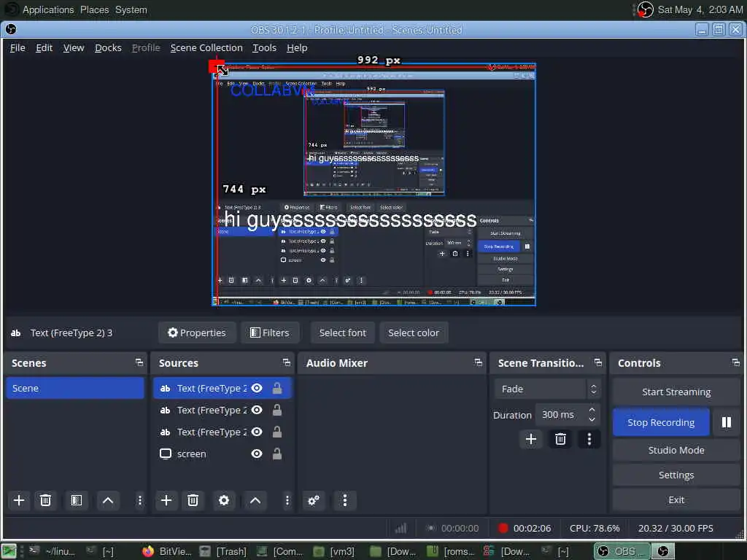Screen dimensions: 747x560
Task: Pop out the Scenes dock icon
Action: 139,363
